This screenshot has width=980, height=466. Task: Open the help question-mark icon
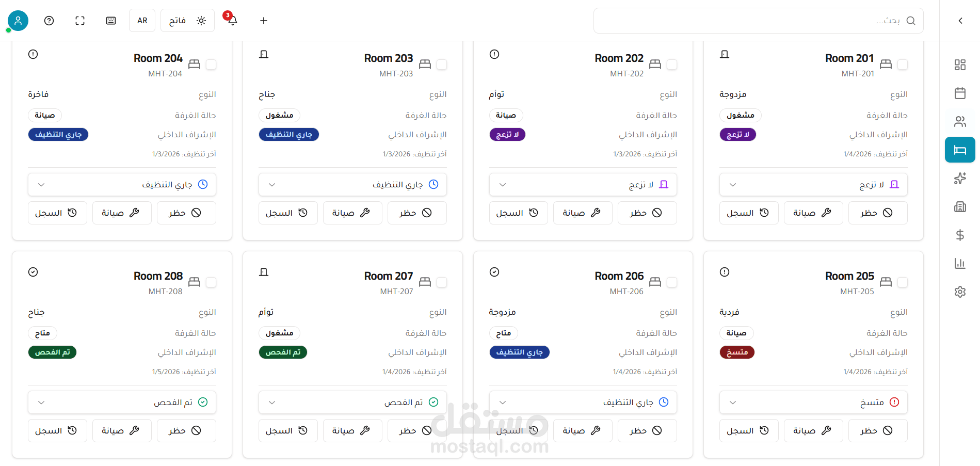coord(49,21)
